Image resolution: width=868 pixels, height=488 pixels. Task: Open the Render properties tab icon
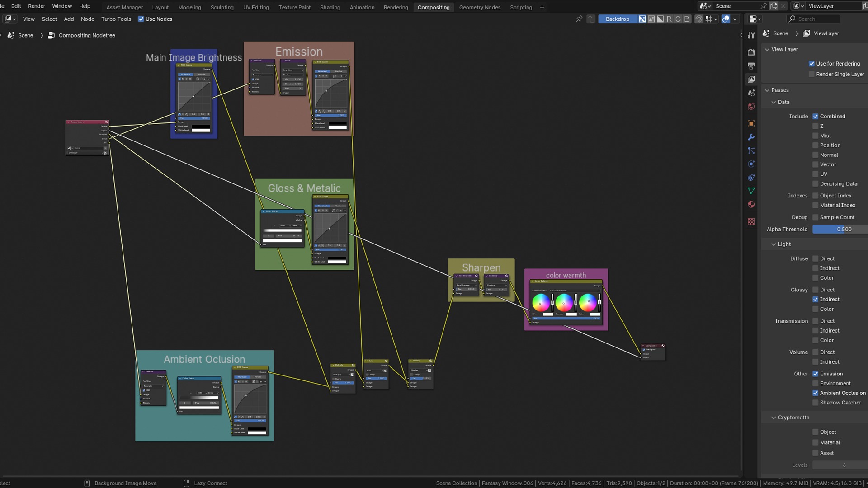[751, 52]
